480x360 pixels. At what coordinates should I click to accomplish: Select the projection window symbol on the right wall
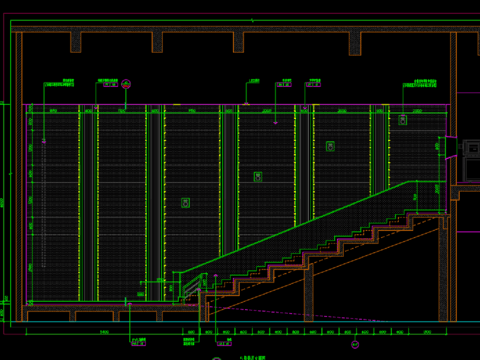pyautogui.click(x=451, y=147)
